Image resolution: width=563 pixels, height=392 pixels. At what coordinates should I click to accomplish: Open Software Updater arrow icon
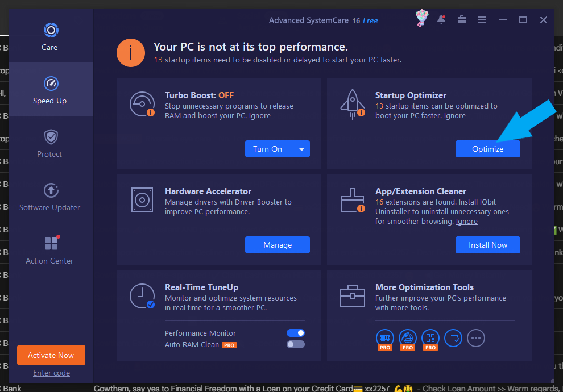(x=51, y=190)
